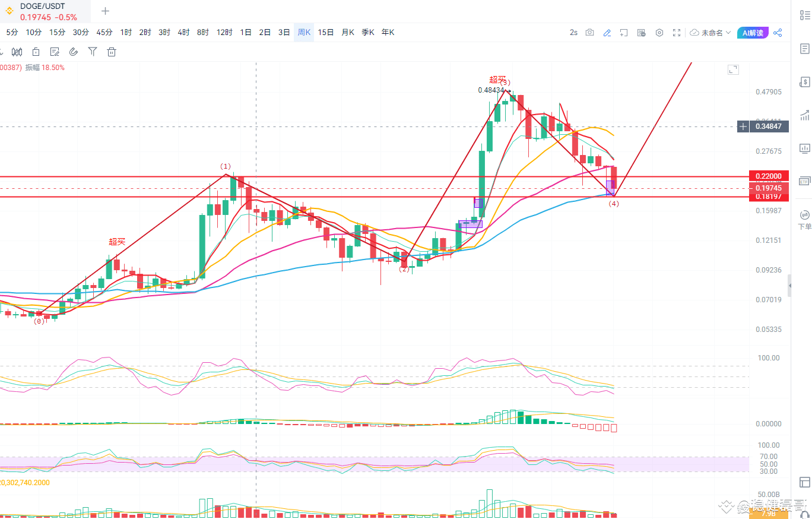Choose the 季K timeframe
The image size is (812, 519).
368,33
